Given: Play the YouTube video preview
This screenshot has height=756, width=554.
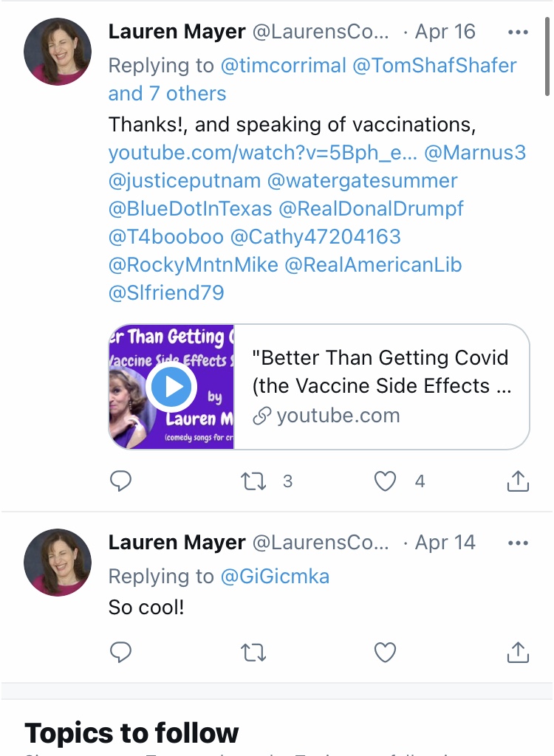Looking at the screenshot, I should (171, 387).
